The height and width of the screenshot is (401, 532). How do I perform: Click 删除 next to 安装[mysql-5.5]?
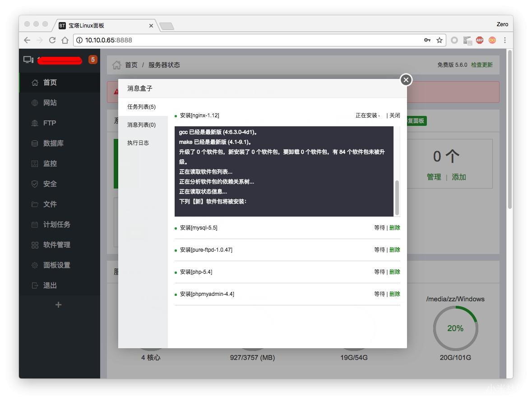coord(393,227)
